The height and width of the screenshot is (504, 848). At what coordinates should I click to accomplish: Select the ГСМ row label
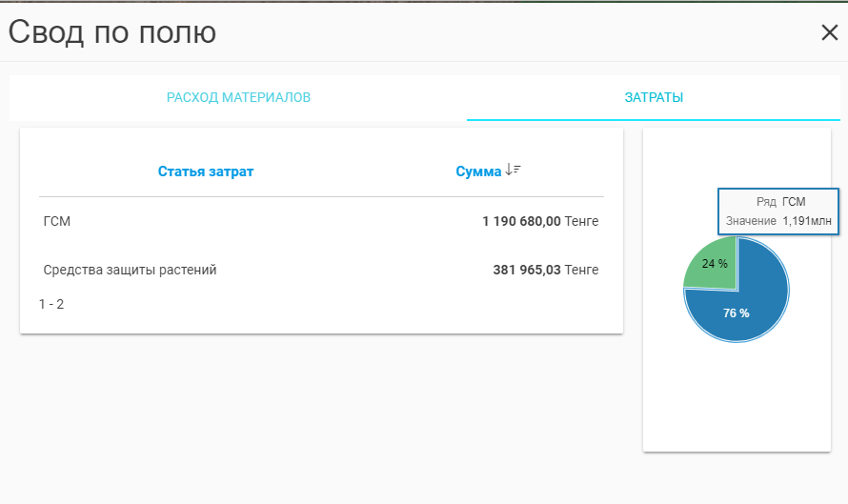[57, 222]
